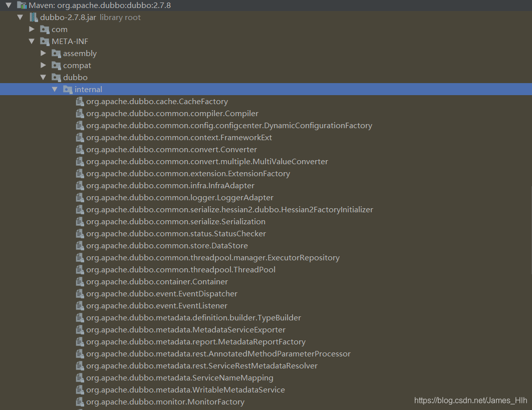Click the dubbo folder icon
This screenshot has width=532, height=410.
point(56,77)
